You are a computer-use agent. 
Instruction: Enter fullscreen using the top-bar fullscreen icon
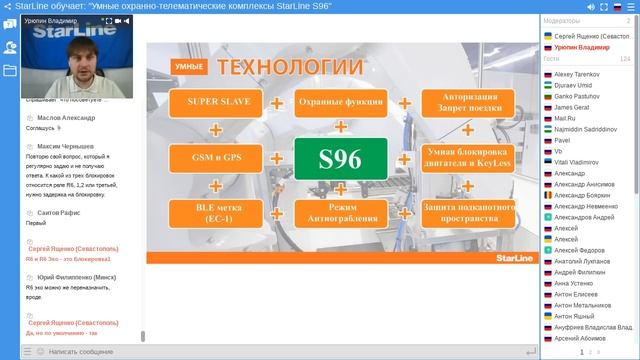click(604, 7)
